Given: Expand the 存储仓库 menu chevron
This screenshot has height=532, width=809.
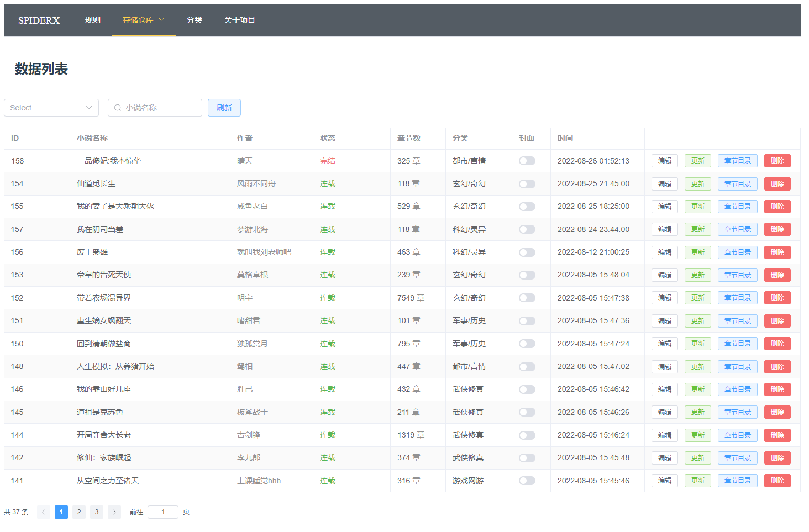Looking at the screenshot, I should (161, 20).
